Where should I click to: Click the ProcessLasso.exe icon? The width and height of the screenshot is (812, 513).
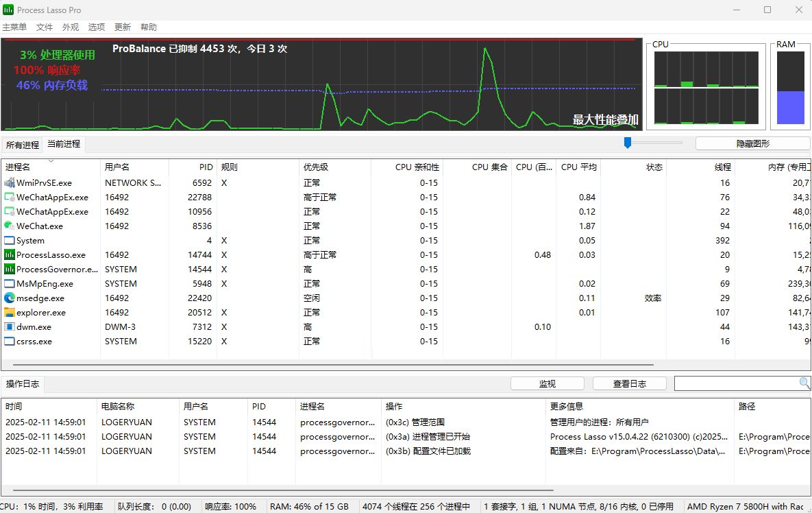tap(10, 254)
